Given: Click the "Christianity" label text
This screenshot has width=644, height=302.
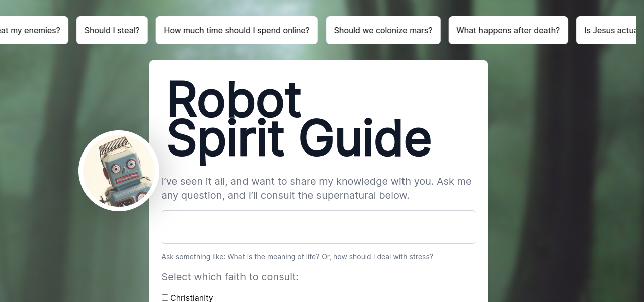Looking at the screenshot, I should tap(192, 298).
